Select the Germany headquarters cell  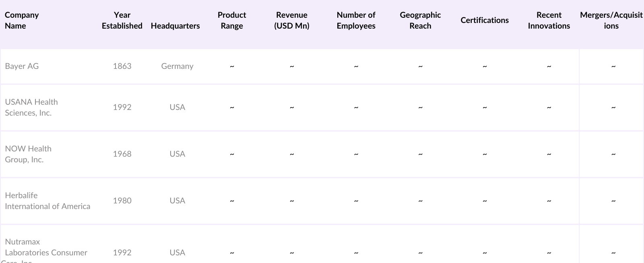point(177,66)
